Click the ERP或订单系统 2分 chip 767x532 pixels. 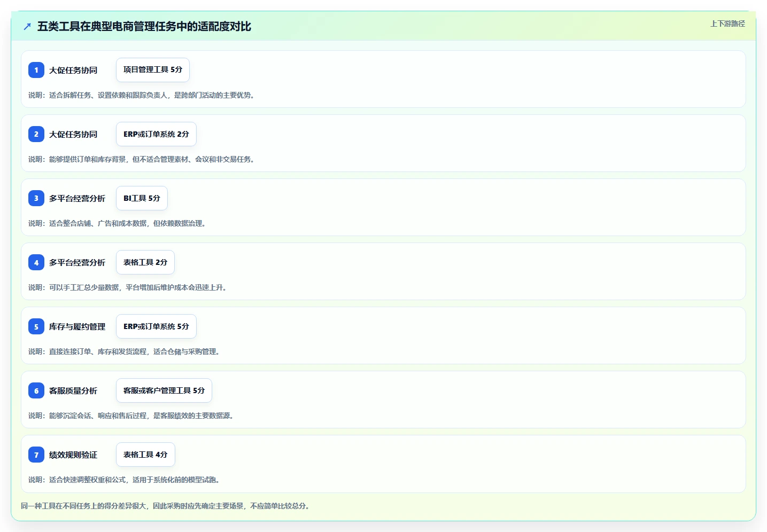(x=156, y=134)
